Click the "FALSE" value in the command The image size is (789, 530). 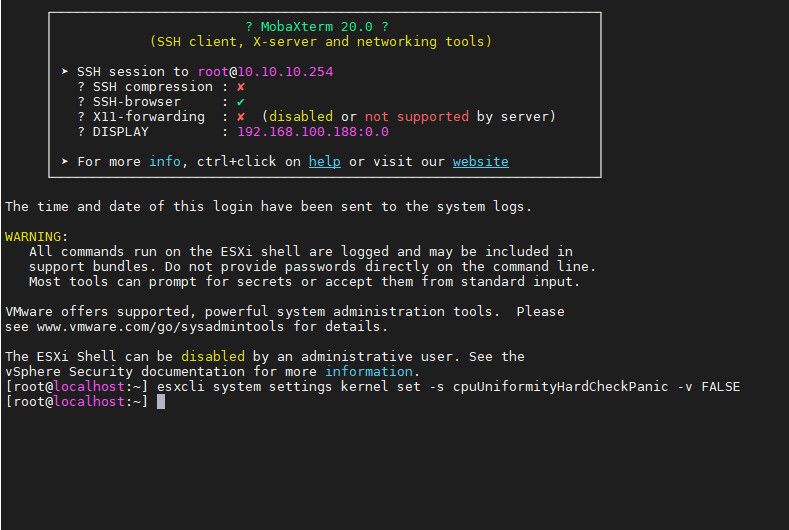click(x=720, y=386)
